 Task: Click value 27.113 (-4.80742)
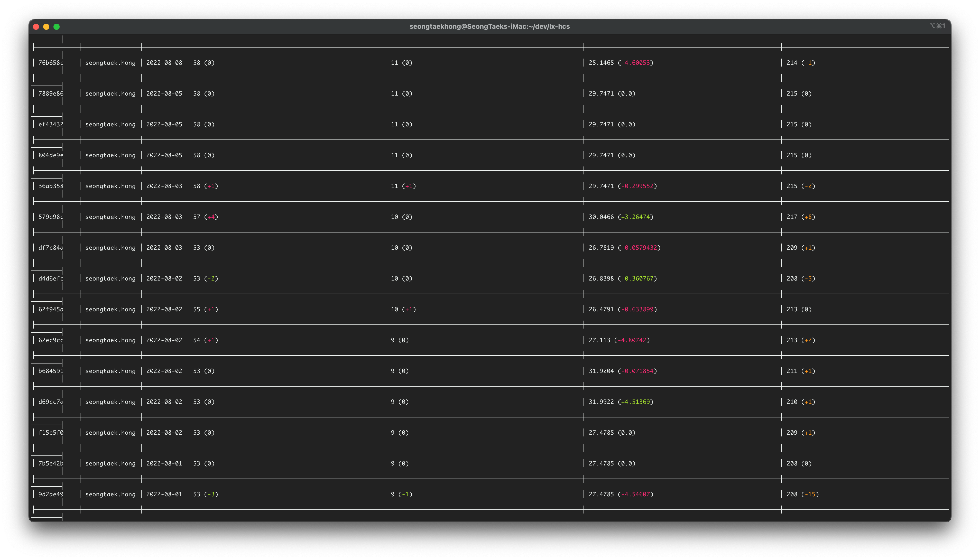point(619,340)
